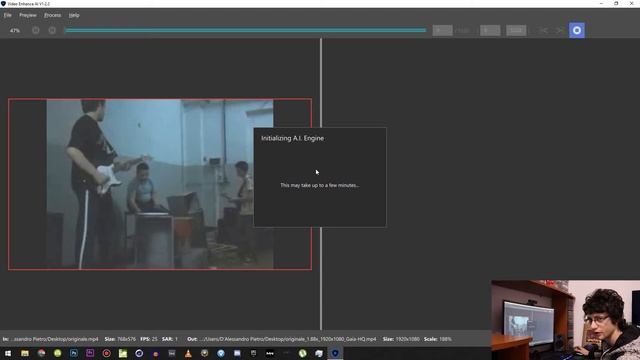The image size is (640, 360).
Task: Open Premiere Pro from the taskbar
Action: [x=90, y=353]
